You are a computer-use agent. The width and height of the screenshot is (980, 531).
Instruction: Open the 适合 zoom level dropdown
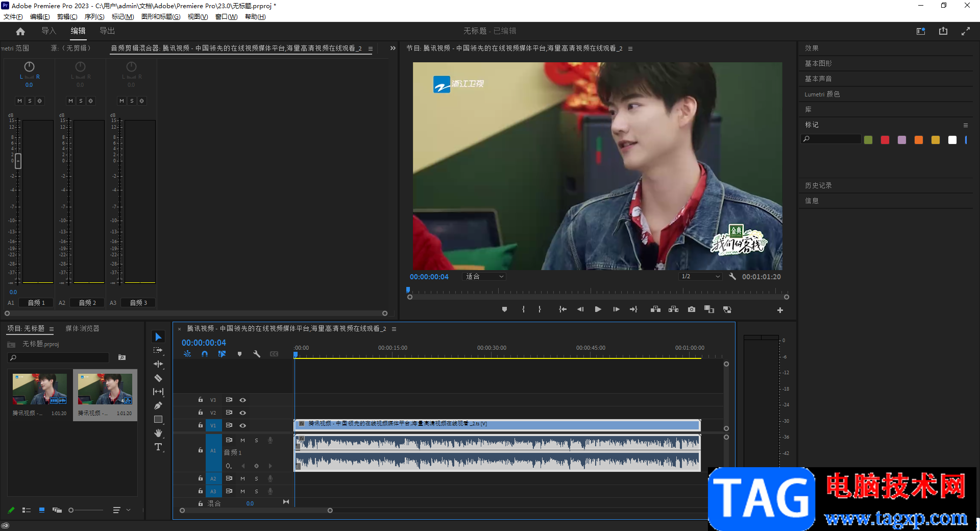click(x=484, y=276)
